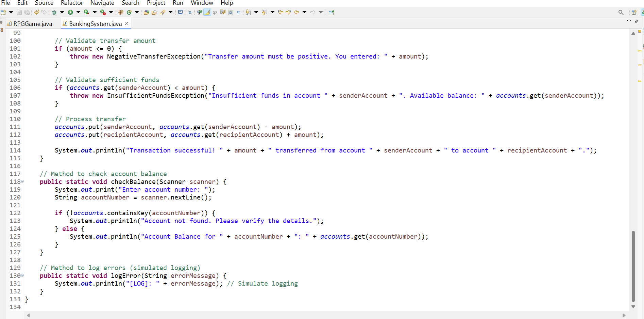Image resolution: width=644 pixels, height=319 pixels.
Task: Go to last edit location icon
Action: (x=281, y=12)
